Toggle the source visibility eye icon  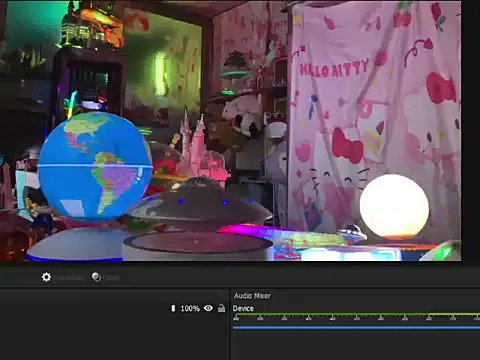tap(208, 308)
